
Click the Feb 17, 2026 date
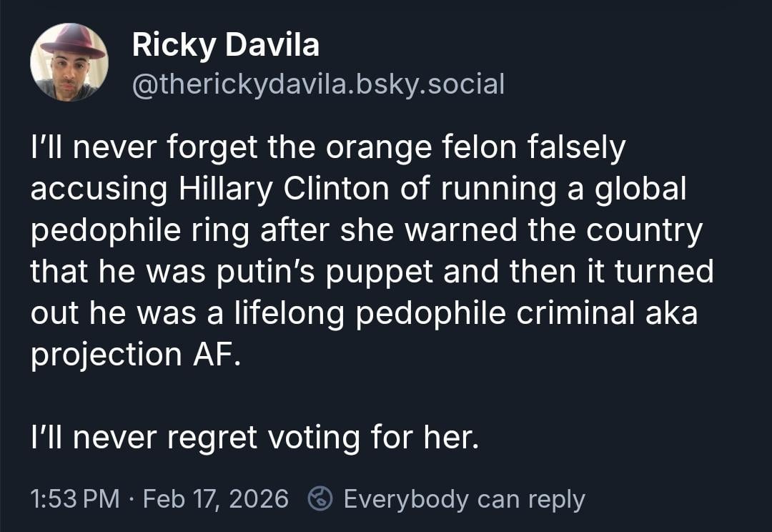click(215, 498)
